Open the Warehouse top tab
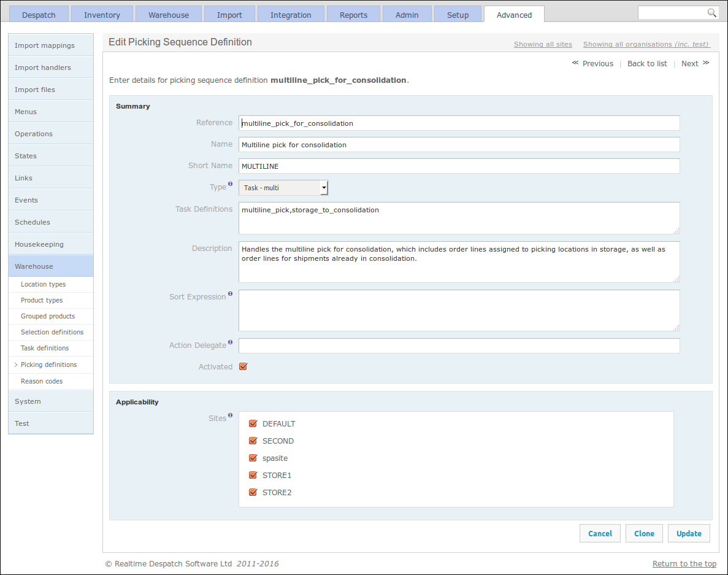The image size is (728, 575). [x=169, y=15]
